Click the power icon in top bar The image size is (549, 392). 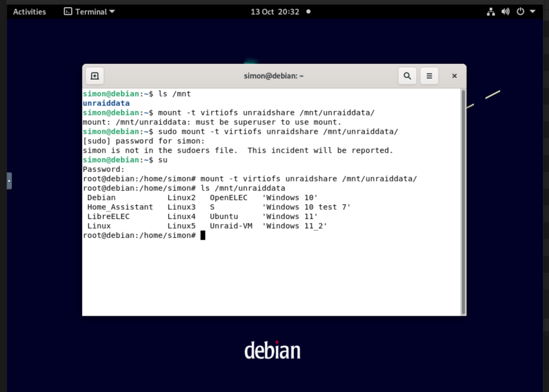(x=520, y=12)
